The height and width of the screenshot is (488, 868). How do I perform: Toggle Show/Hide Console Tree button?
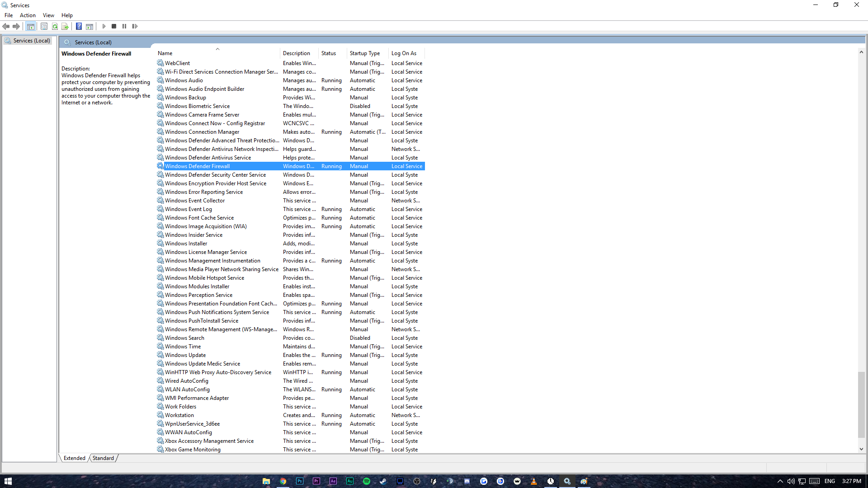click(x=30, y=26)
